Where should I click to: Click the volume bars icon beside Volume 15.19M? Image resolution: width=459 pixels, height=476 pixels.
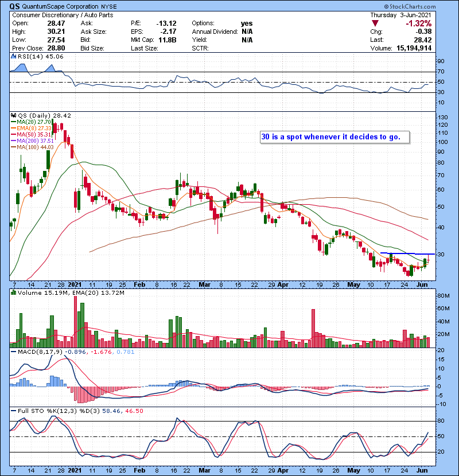point(13,292)
